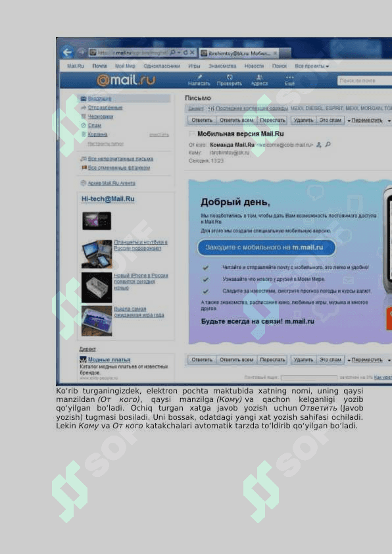Click the top Удалить delete button
392x554 pixels.
303,120
